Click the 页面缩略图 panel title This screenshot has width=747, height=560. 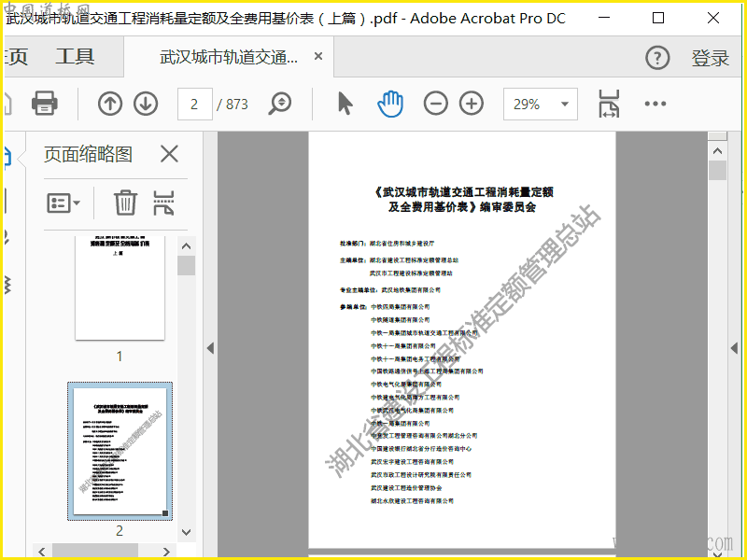(x=88, y=154)
